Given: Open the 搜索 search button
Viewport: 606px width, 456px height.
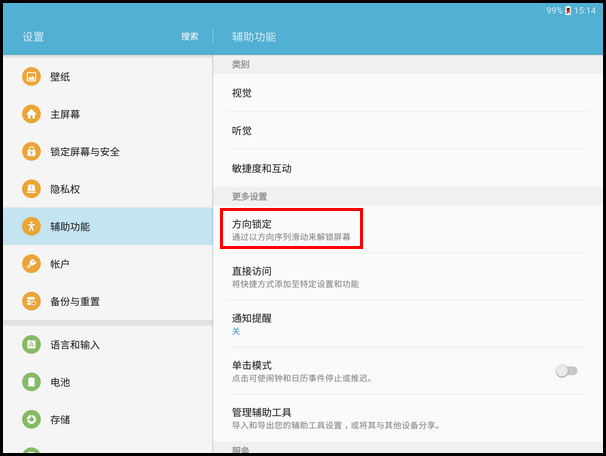Looking at the screenshot, I should pos(190,37).
